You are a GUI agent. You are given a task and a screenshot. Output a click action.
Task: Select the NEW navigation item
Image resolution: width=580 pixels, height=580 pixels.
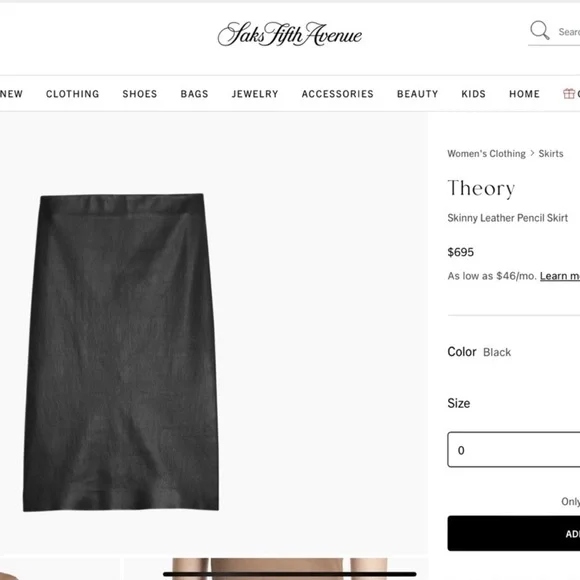[x=11, y=94]
